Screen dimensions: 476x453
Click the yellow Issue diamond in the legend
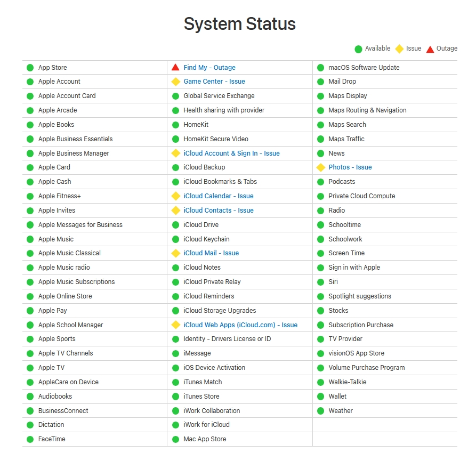[x=399, y=49]
